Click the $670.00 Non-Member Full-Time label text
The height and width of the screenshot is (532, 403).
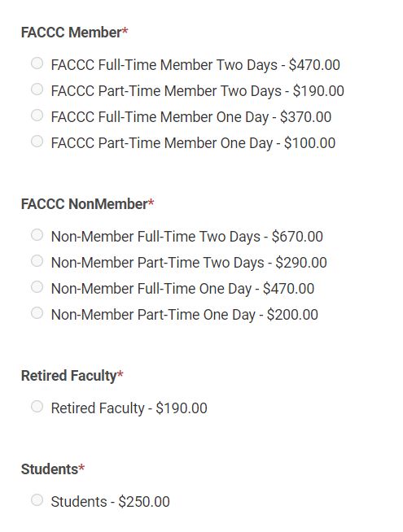[187, 237]
